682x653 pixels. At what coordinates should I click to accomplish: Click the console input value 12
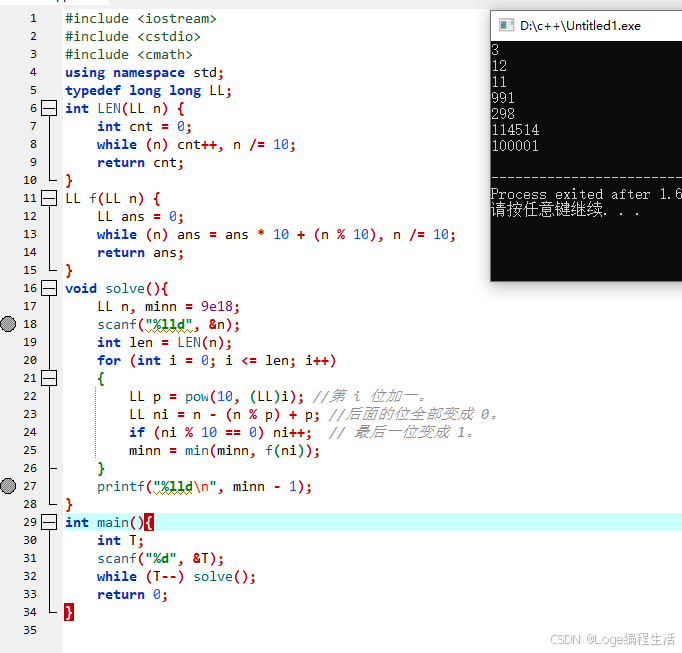point(499,66)
